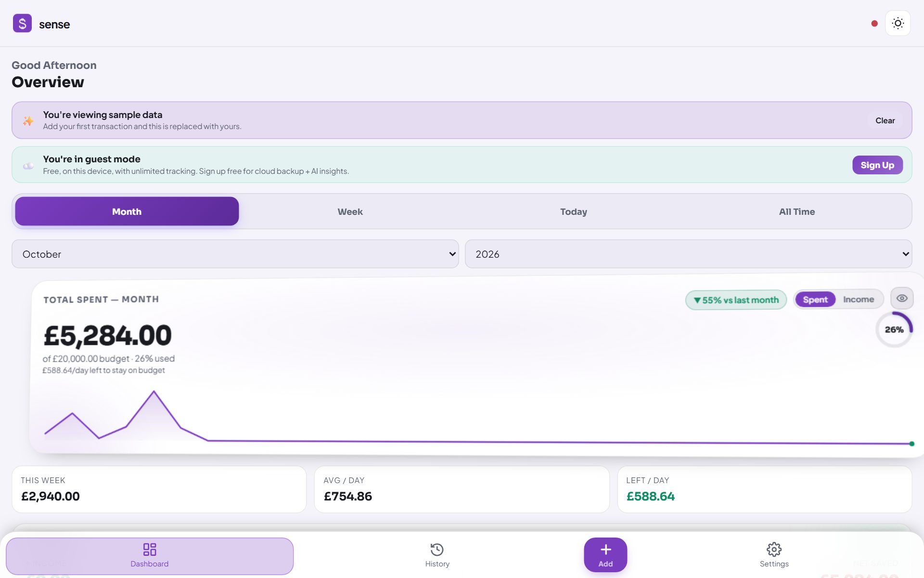Image resolution: width=924 pixels, height=578 pixels.
Task: Switch to the Week period tab
Action: pyautogui.click(x=350, y=211)
